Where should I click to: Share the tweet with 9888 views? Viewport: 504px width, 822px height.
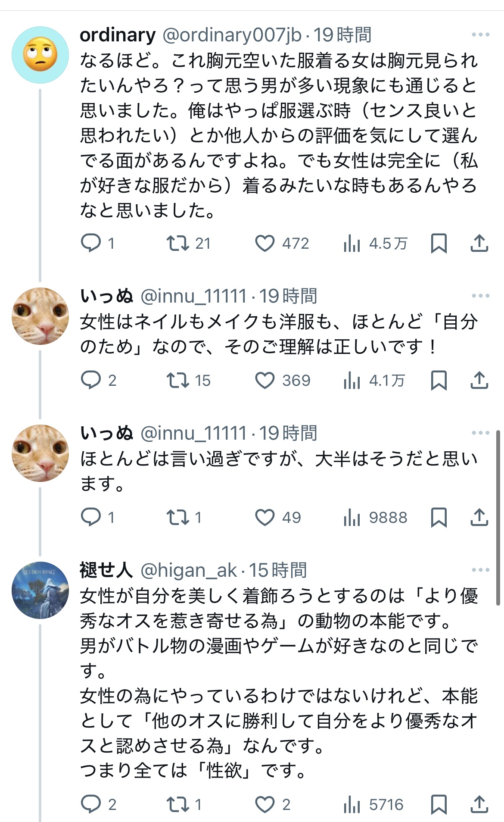479,517
